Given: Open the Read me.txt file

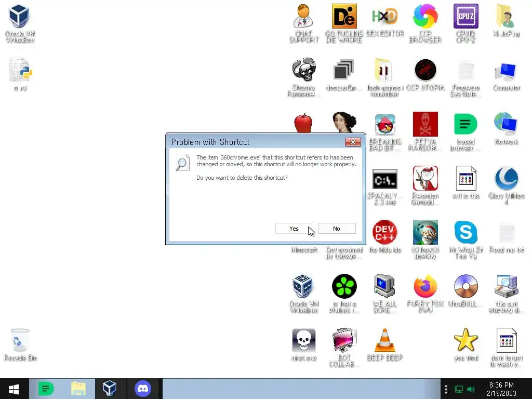Looking at the screenshot, I should 506,238.
